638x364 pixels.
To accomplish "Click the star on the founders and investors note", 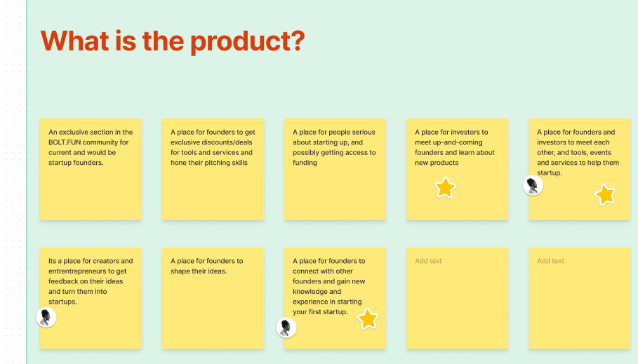I will click(605, 194).
